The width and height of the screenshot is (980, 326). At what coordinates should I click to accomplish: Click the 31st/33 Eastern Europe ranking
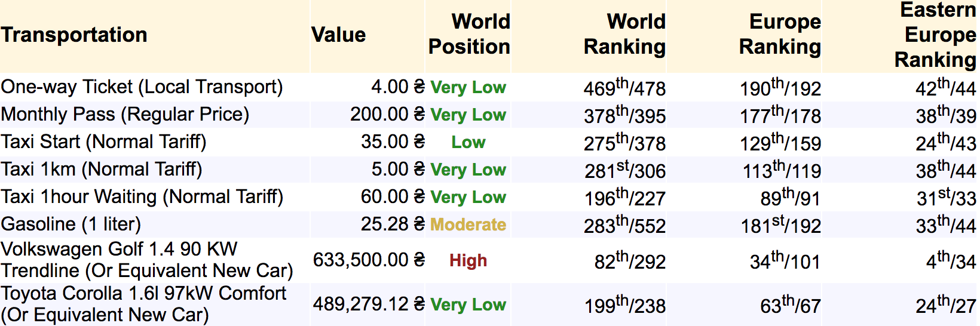click(946, 198)
